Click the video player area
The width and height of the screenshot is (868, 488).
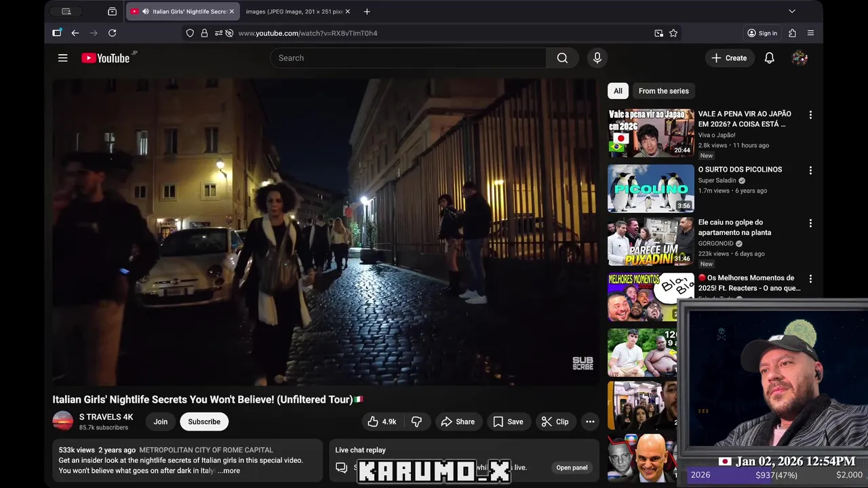click(x=325, y=231)
